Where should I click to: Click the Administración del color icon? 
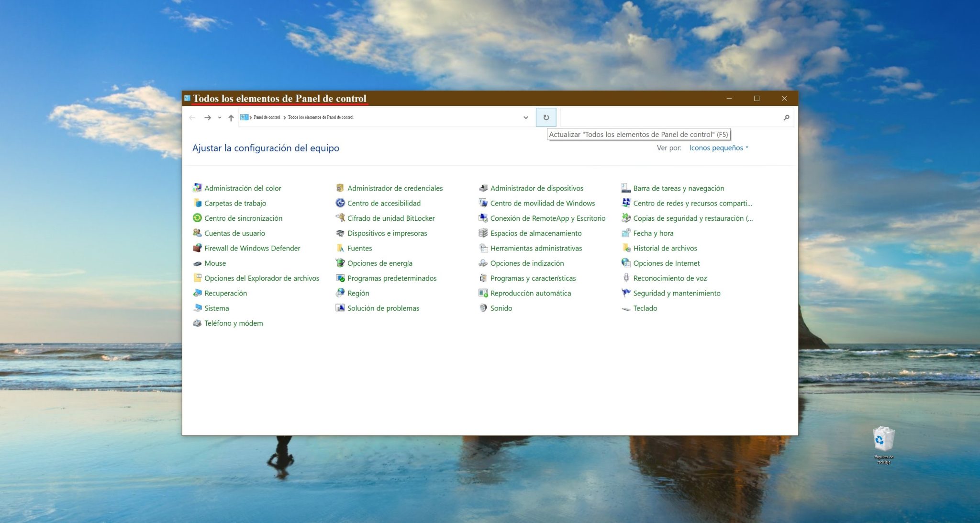197,188
